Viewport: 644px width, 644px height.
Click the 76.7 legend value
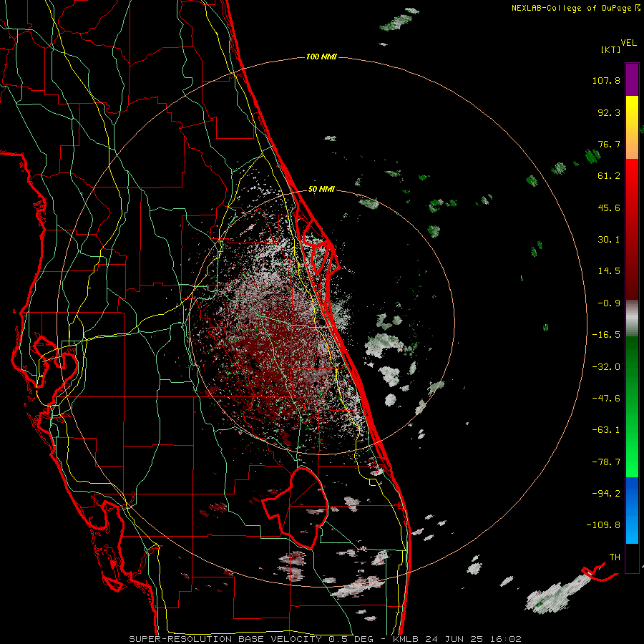coord(609,144)
